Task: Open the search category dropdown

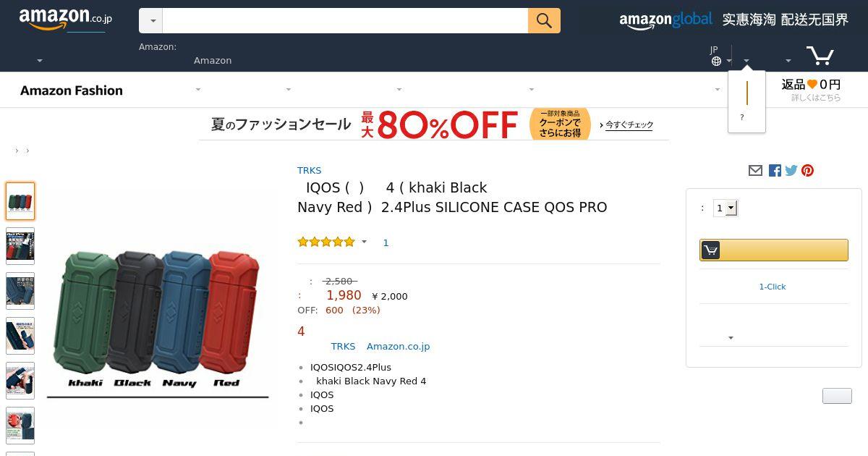Action: [x=151, y=21]
